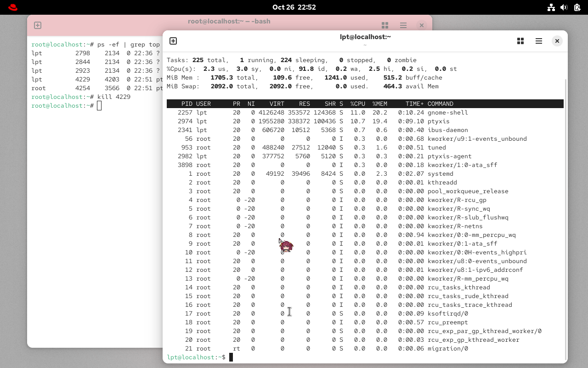Click the Red Hat activities icon
The height and width of the screenshot is (368, 588).
(12, 7)
